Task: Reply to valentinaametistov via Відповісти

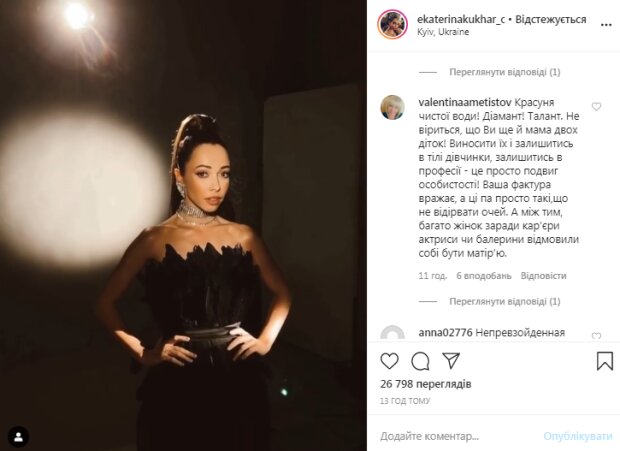Action: (543, 276)
